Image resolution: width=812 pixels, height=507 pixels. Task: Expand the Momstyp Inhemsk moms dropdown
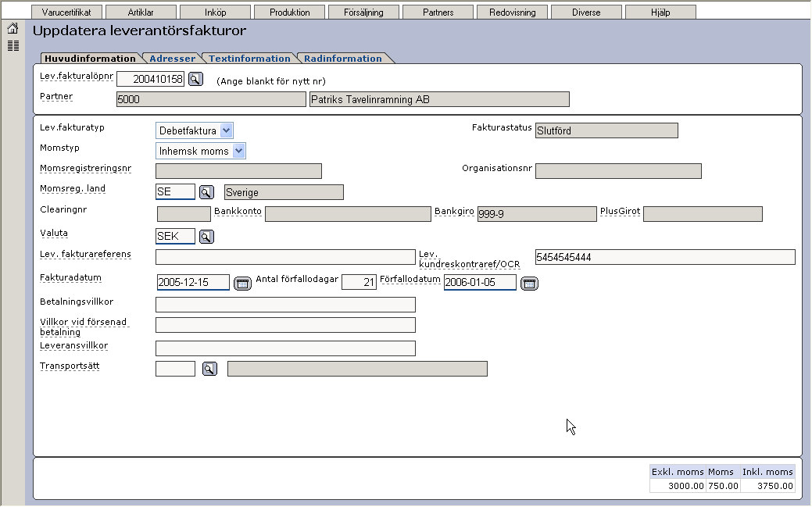(x=238, y=151)
